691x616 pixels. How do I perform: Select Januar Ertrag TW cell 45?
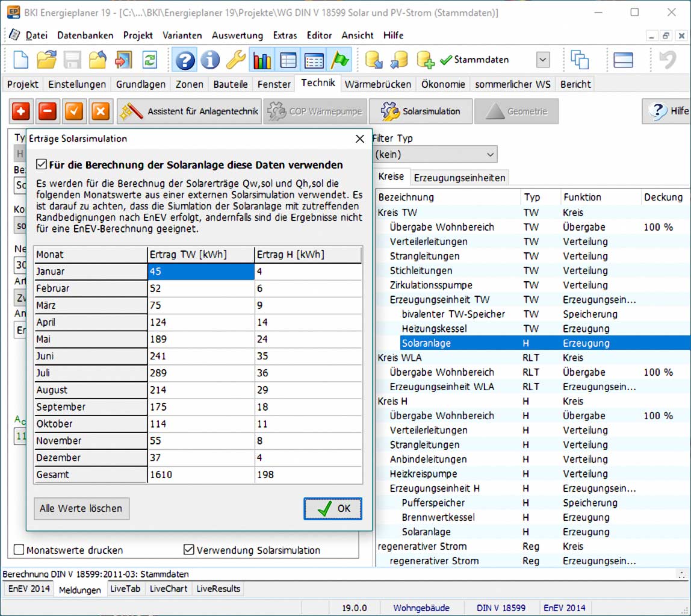click(201, 271)
